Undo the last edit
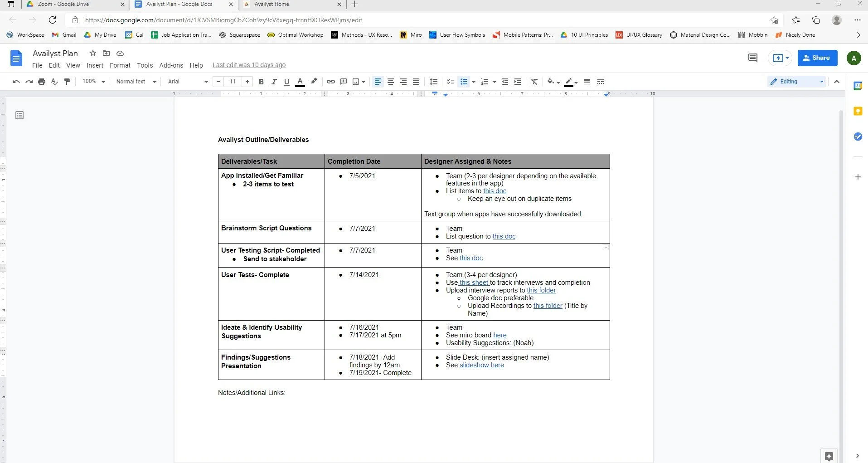The image size is (868, 463). (x=15, y=82)
